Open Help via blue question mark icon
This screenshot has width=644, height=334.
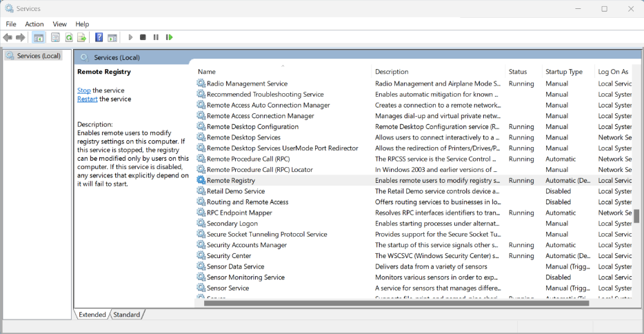coord(99,37)
